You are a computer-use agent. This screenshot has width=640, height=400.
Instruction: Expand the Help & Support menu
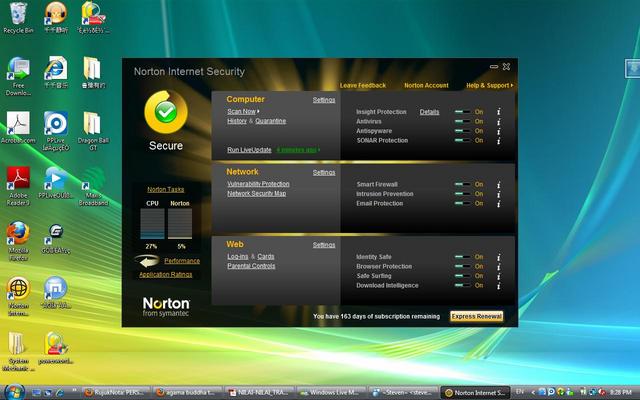coord(489,86)
